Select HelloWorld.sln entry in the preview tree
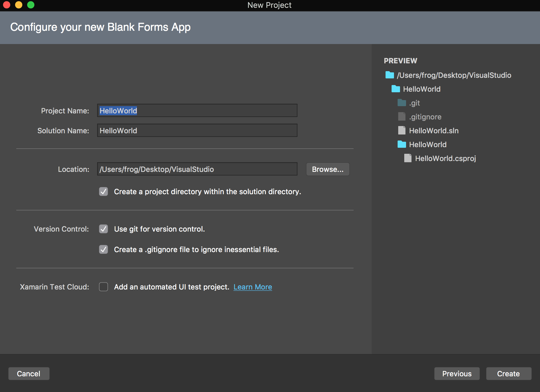This screenshot has width=540, height=392. [x=434, y=131]
